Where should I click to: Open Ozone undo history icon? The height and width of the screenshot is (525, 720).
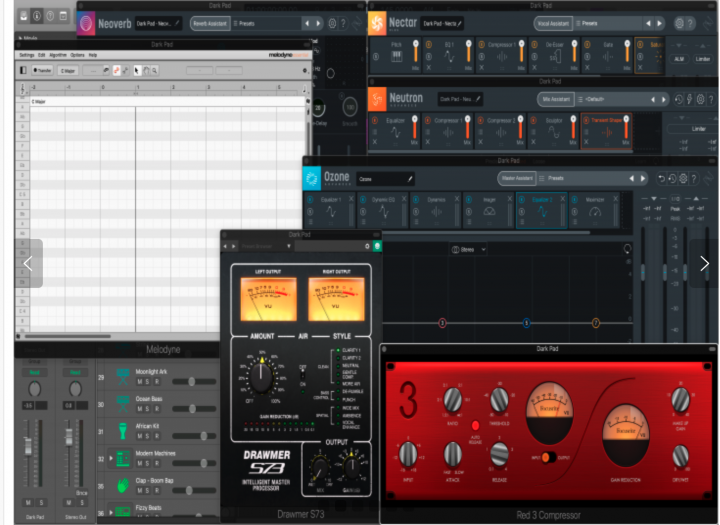[672, 179]
